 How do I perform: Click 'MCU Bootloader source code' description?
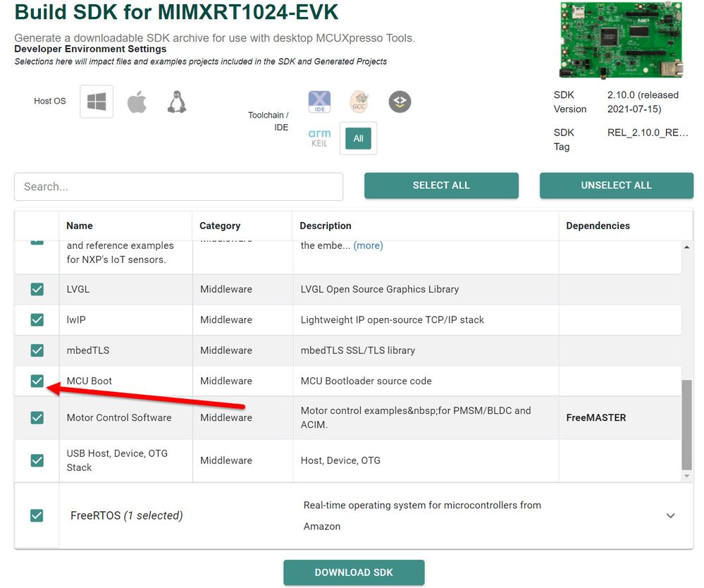(x=366, y=381)
